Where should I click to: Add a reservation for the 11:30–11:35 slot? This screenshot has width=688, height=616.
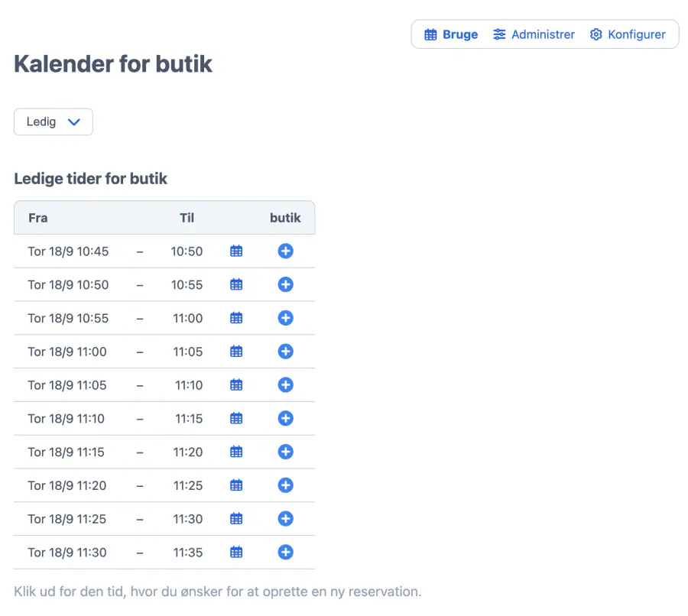[x=285, y=553]
